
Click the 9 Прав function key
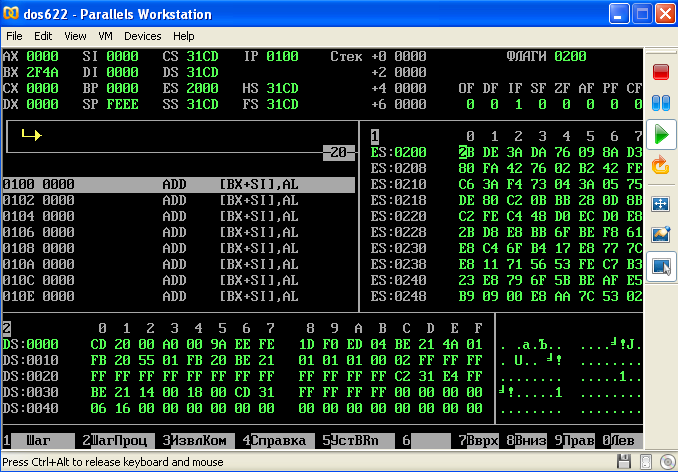574,440
